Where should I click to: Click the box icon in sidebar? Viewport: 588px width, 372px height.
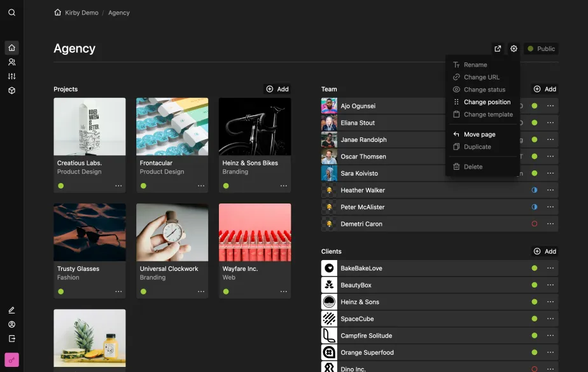(11, 90)
